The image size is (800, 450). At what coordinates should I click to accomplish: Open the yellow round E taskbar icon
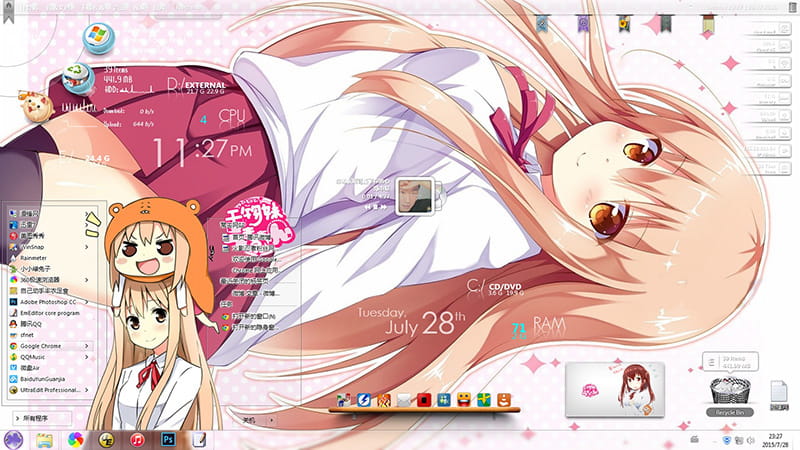click(x=106, y=440)
